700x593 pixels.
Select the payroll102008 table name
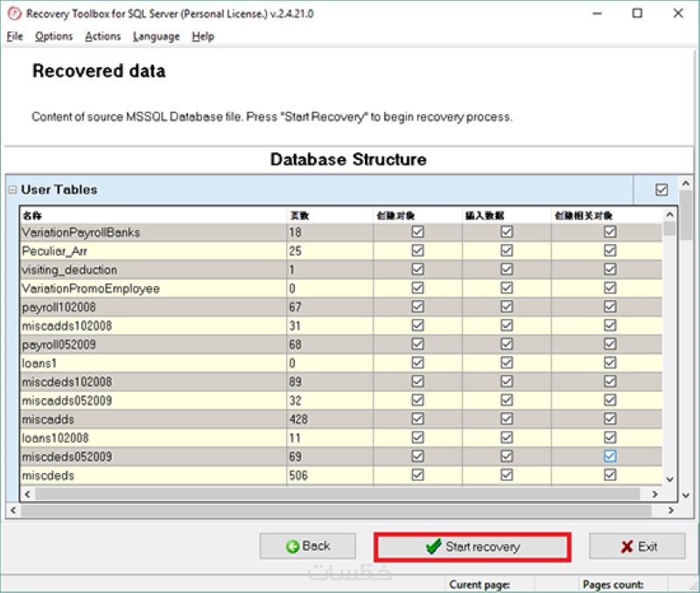point(59,307)
